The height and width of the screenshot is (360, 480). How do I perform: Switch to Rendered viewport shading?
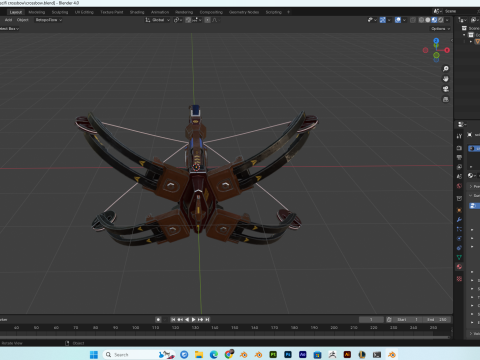(440, 20)
